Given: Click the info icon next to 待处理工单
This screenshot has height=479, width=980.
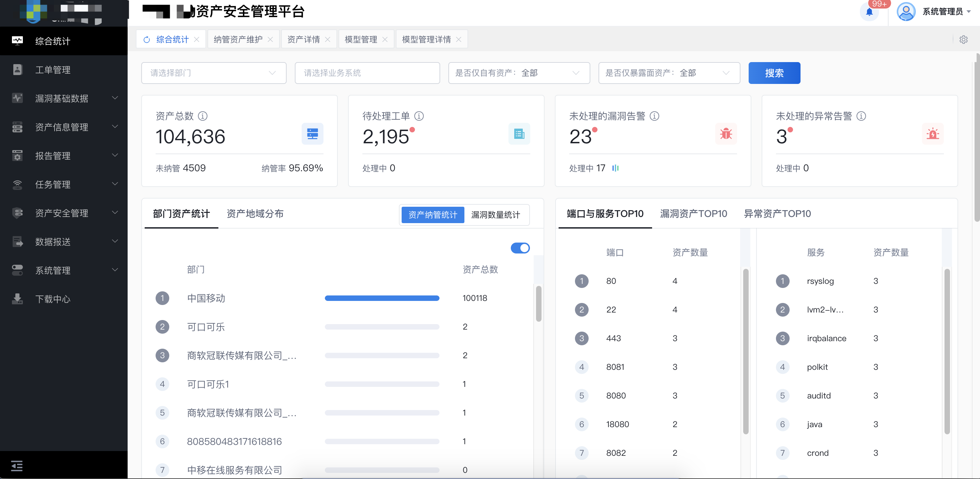Looking at the screenshot, I should pyautogui.click(x=419, y=116).
